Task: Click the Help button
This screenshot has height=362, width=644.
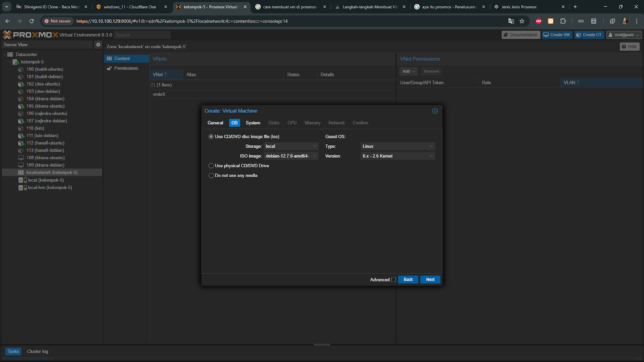Action: pos(630,47)
